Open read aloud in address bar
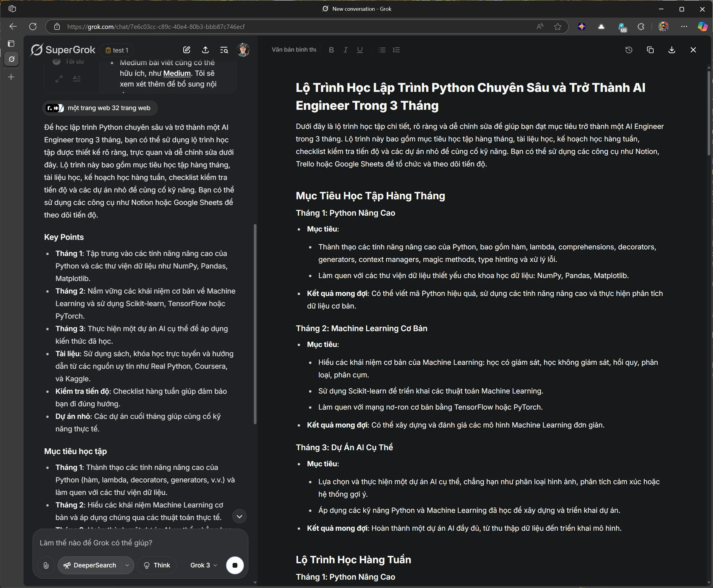Image resolution: width=713 pixels, height=588 pixels. pos(540,27)
